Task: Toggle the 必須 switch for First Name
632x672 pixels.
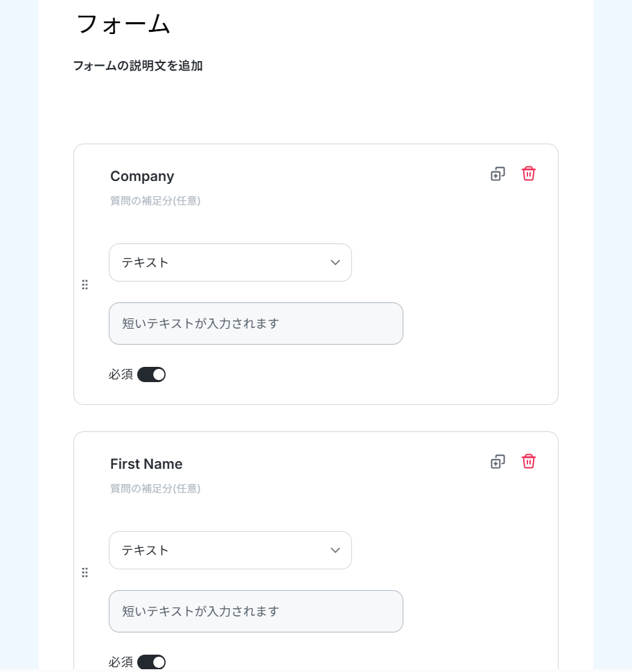Action: [151, 662]
